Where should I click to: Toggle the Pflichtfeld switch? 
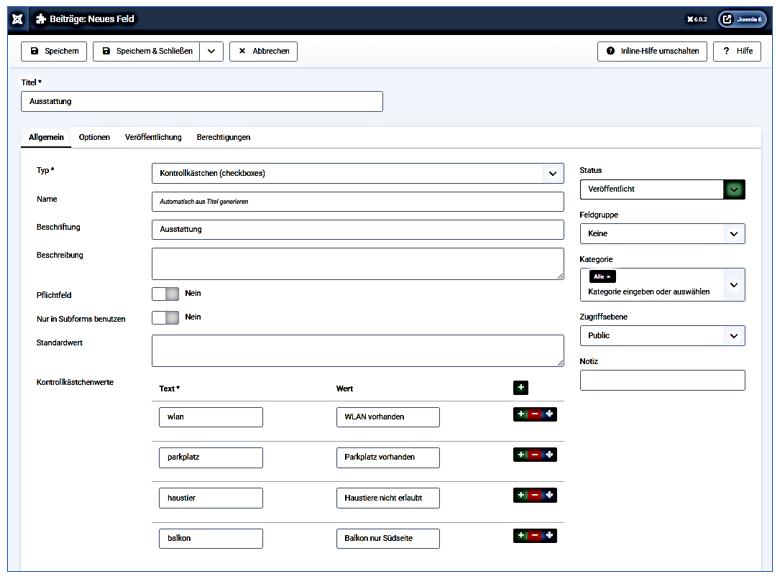tap(165, 294)
